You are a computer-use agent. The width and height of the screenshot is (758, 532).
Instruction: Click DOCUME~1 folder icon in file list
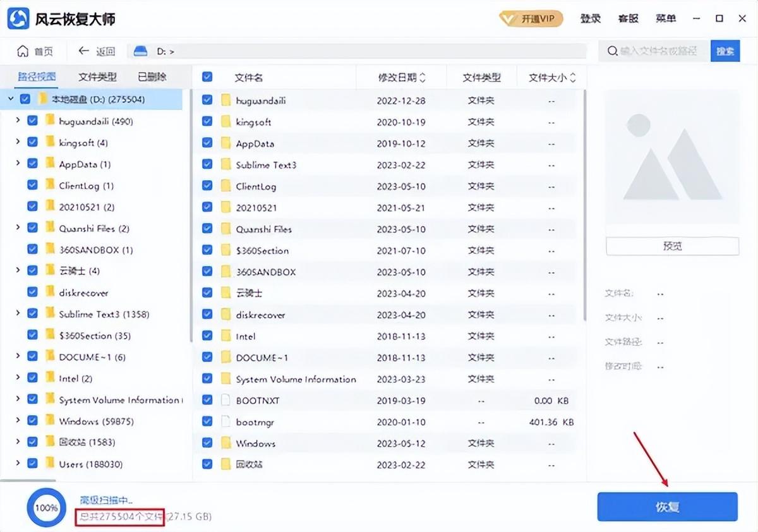(226, 357)
